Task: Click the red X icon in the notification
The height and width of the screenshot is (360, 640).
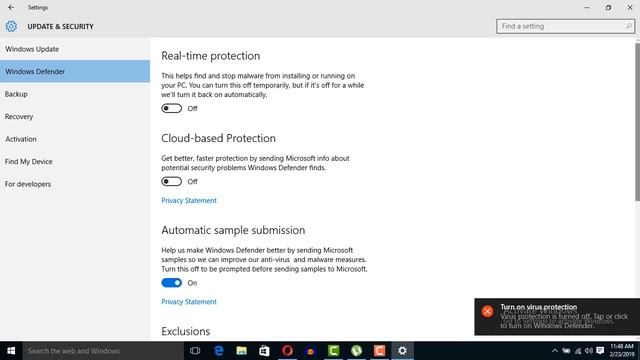Action: pos(487,311)
